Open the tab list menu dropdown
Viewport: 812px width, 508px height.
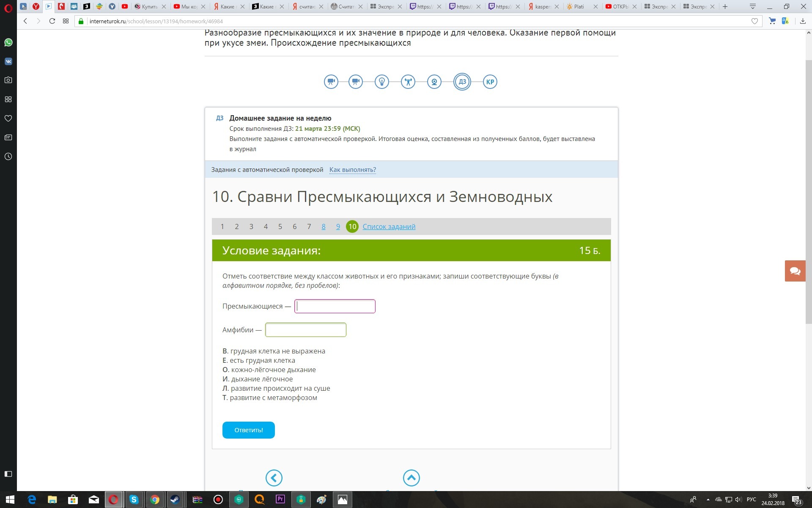[x=752, y=6]
